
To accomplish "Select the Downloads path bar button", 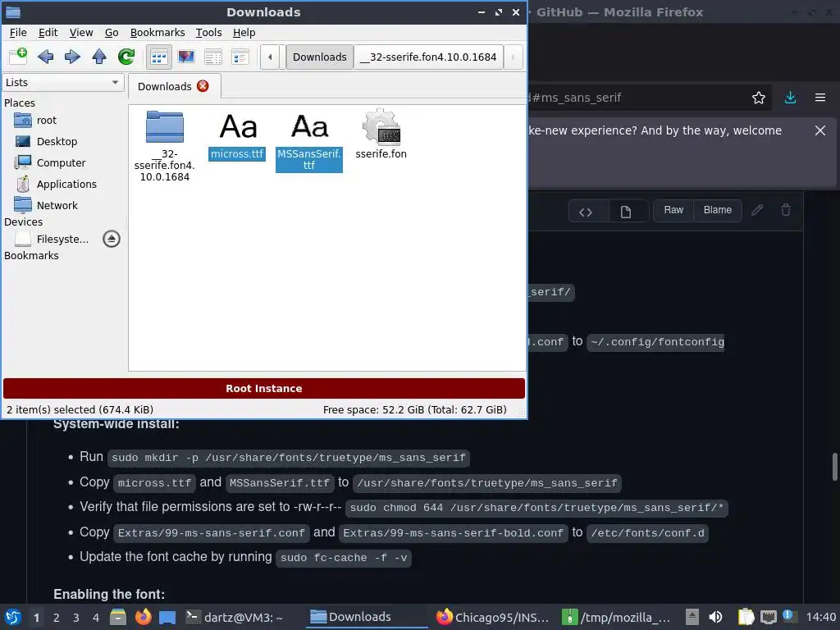I will coord(320,57).
